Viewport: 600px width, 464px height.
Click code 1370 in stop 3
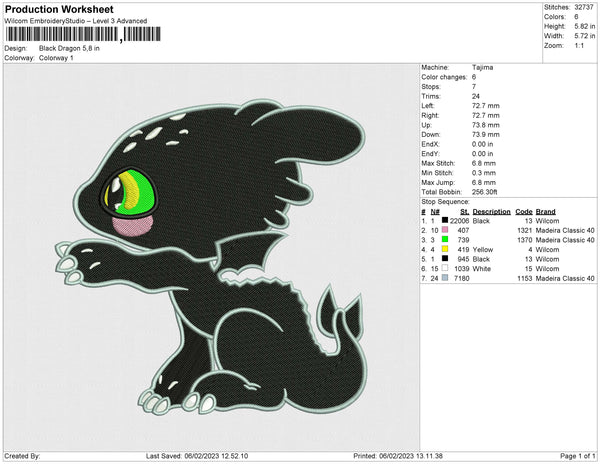coord(525,240)
